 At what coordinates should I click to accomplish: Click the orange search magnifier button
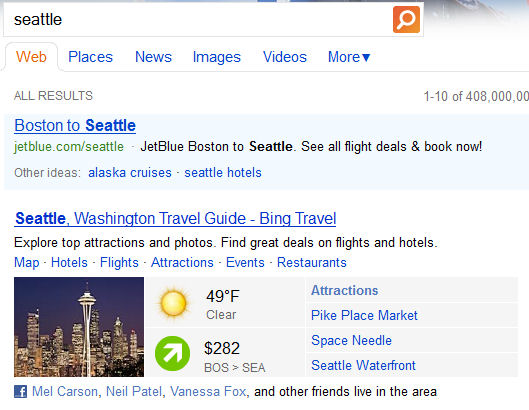click(406, 19)
